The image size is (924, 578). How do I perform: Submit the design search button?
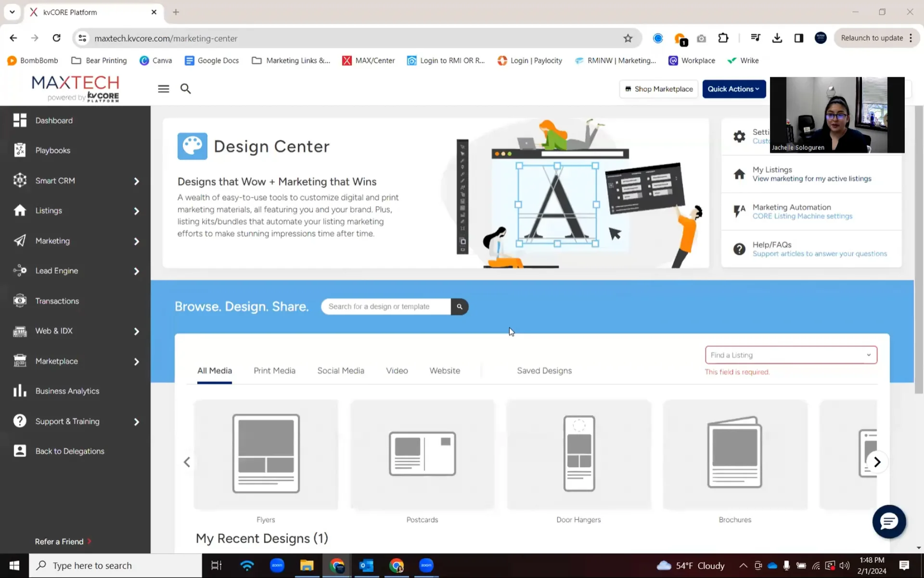pos(459,307)
